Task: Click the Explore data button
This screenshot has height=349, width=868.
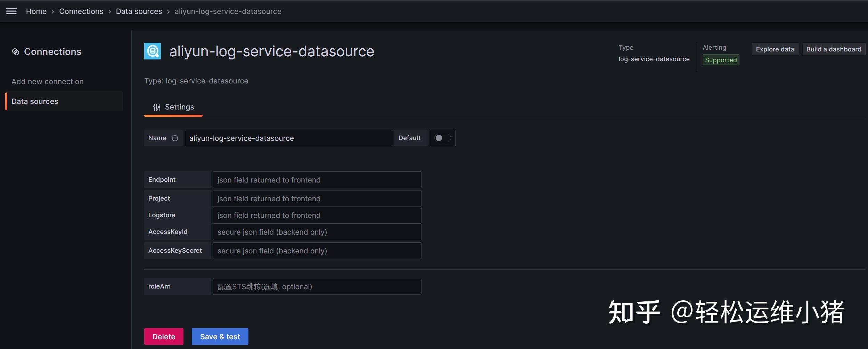Action: click(x=775, y=49)
